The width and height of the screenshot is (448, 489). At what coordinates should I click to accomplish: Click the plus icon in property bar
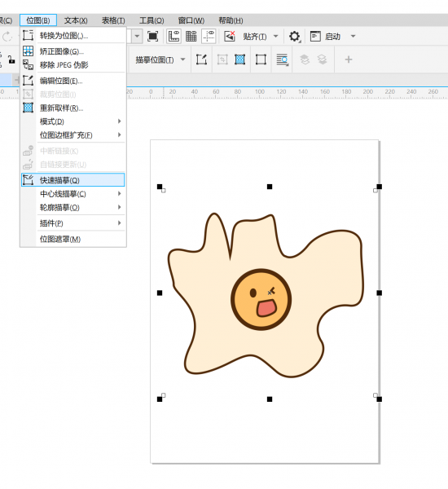tap(349, 59)
